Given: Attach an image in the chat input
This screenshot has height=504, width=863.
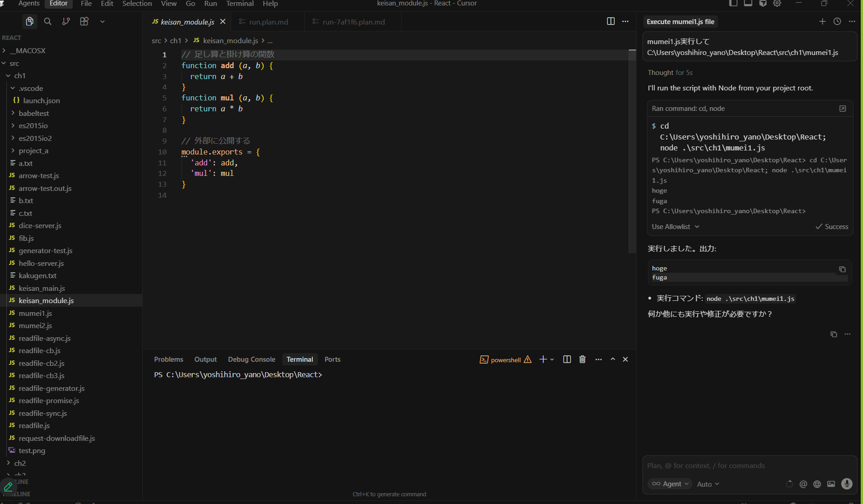Looking at the screenshot, I should tap(832, 484).
